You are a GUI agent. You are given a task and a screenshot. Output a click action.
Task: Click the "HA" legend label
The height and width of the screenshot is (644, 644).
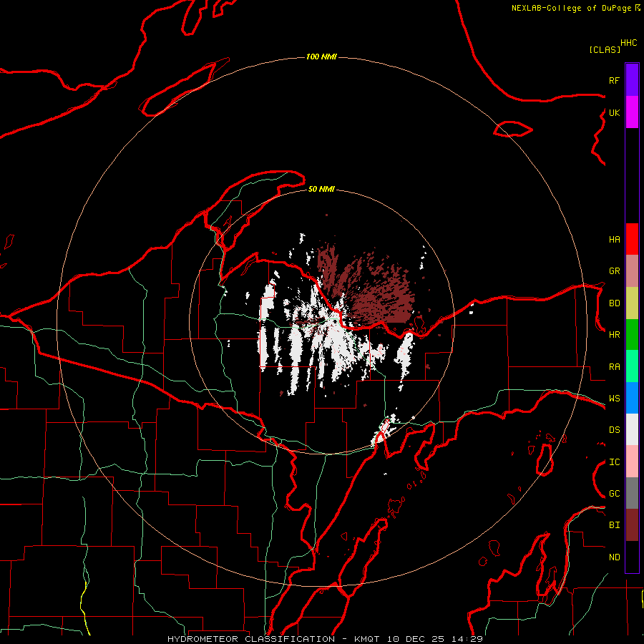pos(614,240)
